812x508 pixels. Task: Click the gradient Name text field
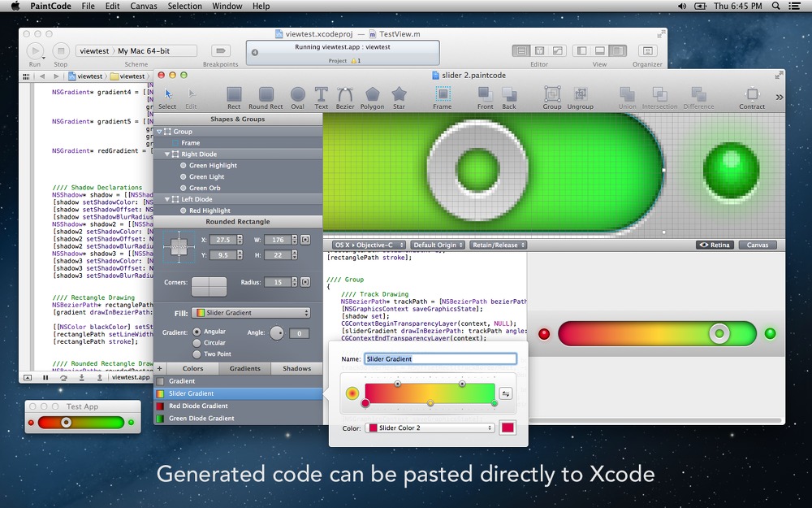pos(441,358)
